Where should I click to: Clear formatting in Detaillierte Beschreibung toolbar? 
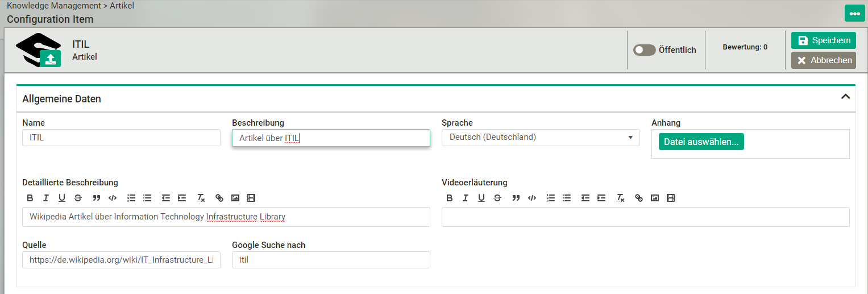pos(201,198)
